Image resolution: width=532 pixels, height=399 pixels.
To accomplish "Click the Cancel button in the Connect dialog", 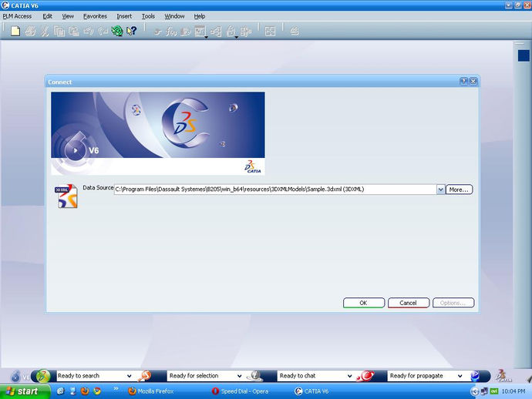I will click(409, 303).
